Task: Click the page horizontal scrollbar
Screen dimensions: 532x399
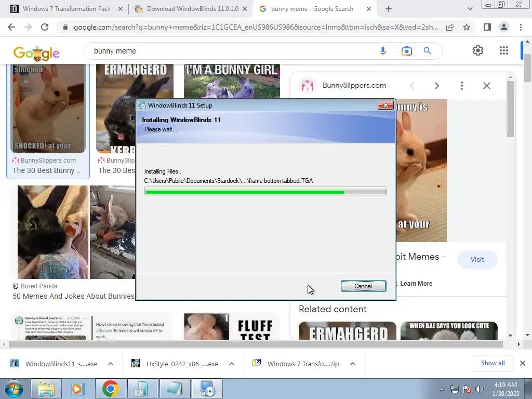Action: tap(256, 344)
